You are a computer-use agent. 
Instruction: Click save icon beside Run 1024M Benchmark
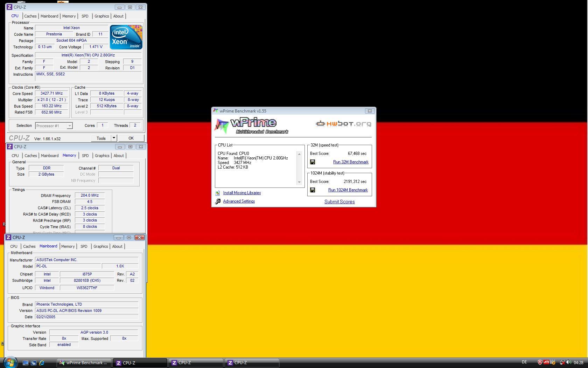point(313,190)
